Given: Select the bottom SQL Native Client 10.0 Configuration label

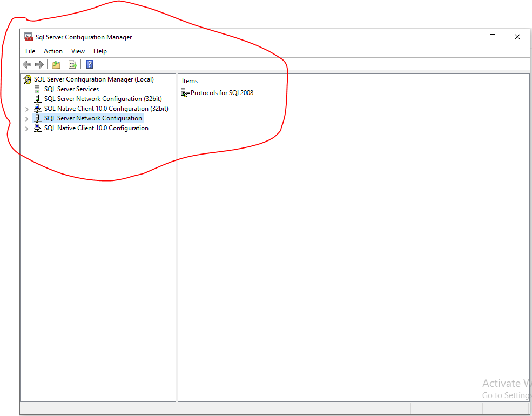Looking at the screenshot, I should (96, 128).
